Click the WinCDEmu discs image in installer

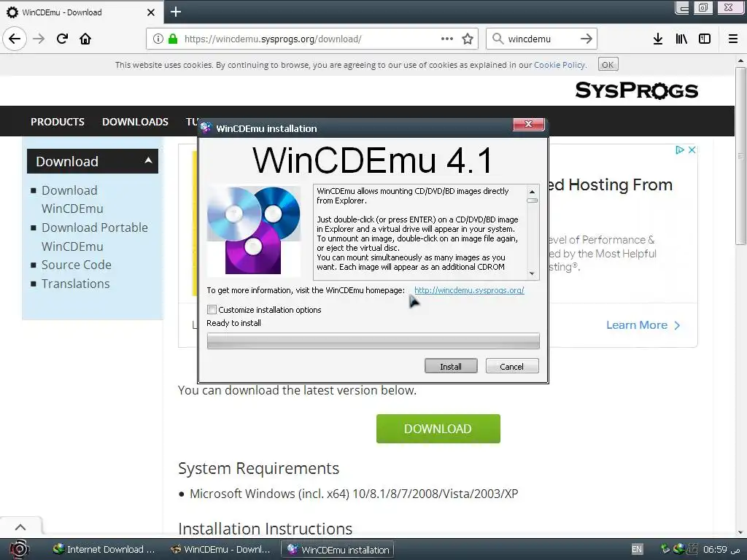[x=253, y=230]
